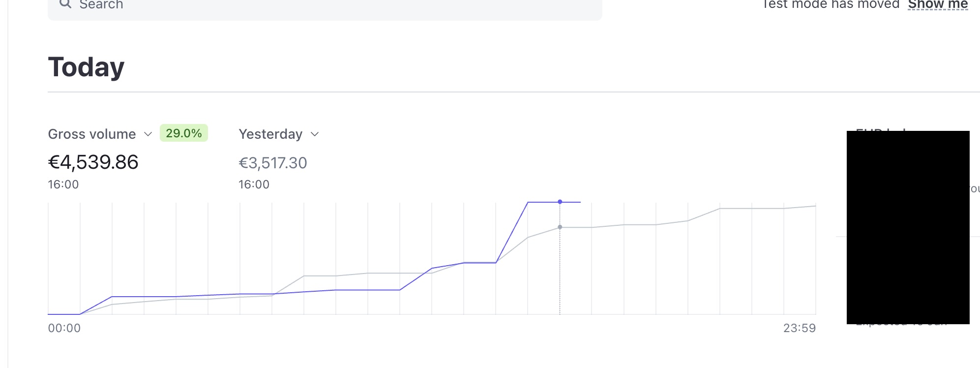Open the 'Show me' link
Viewport: 980px width, 368px height.
pos(938,4)
